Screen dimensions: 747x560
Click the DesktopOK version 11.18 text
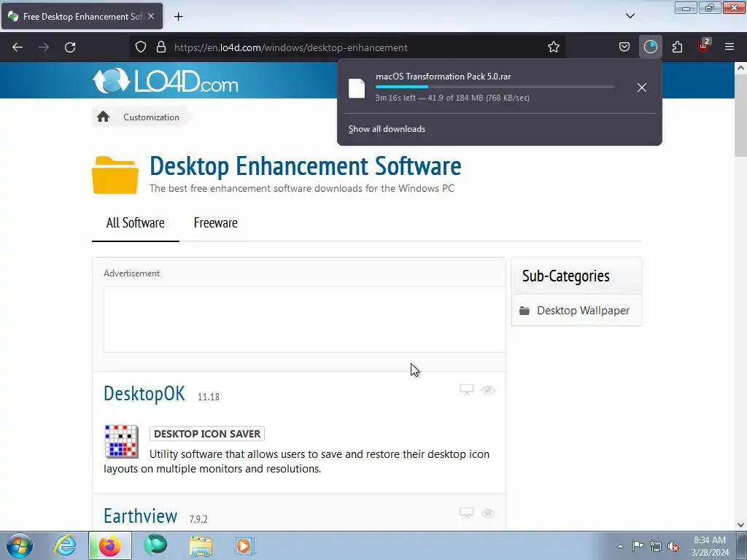(208, 397)
